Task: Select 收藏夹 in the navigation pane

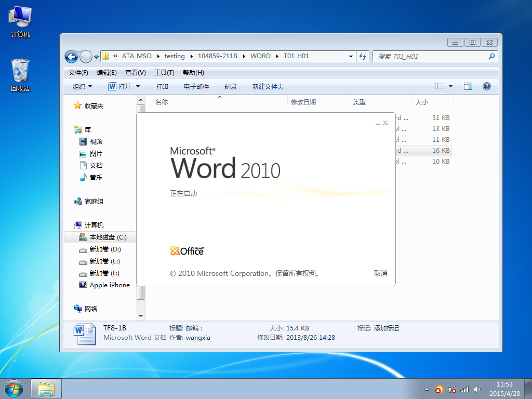Action: coord(88,106)
